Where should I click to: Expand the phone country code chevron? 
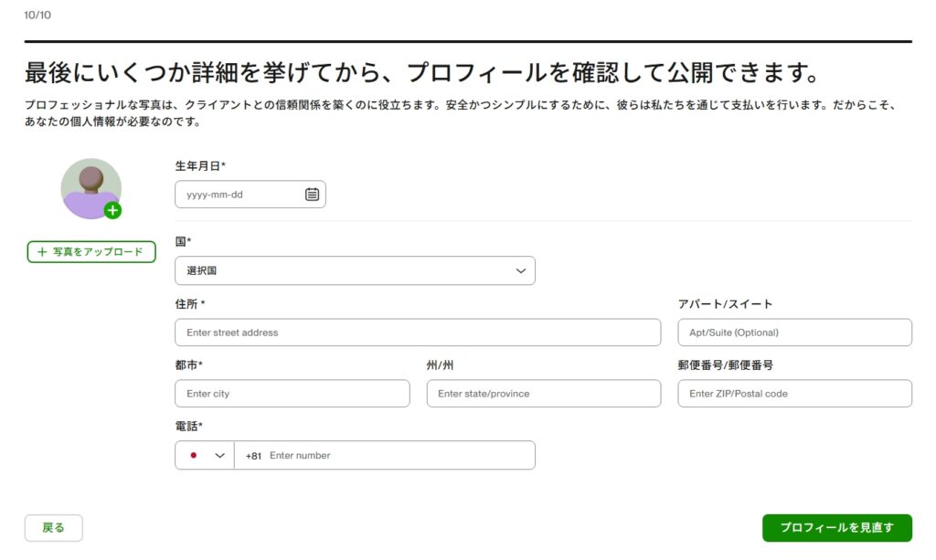[x=219, y=455]
